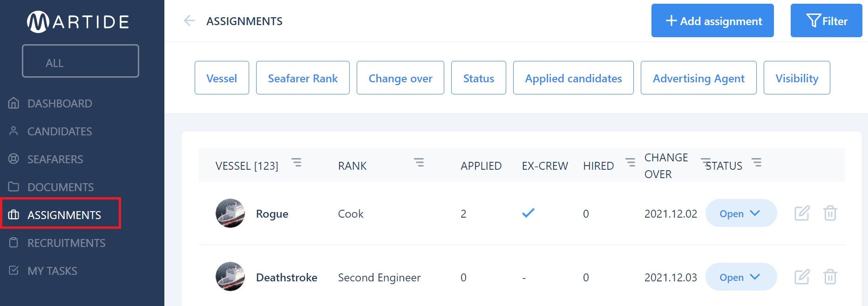
Task: Open the Change over filter chip
Action: [x=400, y=78]
